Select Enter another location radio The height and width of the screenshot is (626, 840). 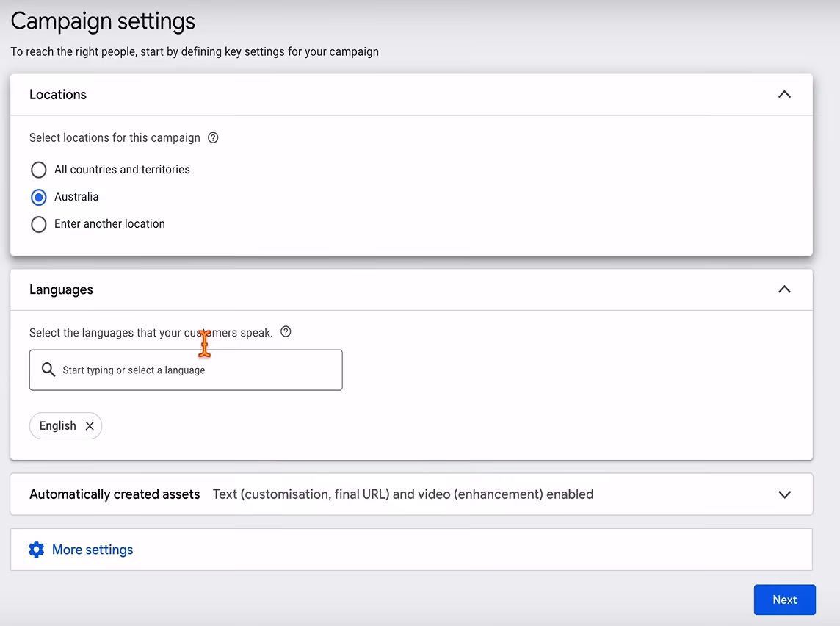point(39,224)
